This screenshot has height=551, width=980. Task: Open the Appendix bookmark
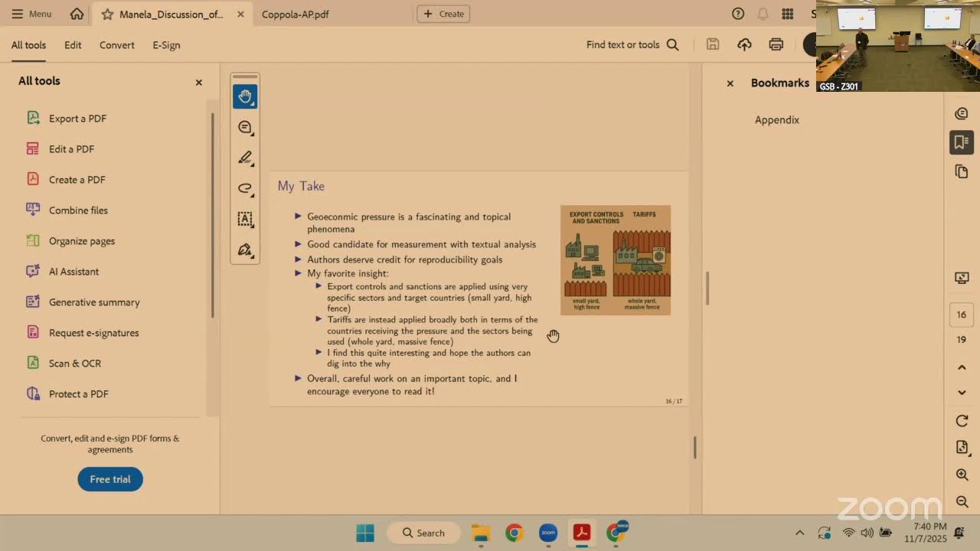point(777,119)
